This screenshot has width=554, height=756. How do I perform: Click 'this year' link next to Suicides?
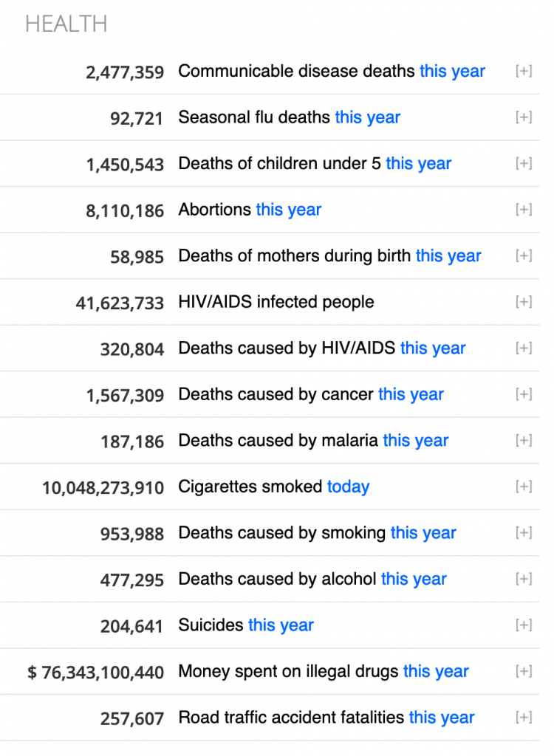[281, 625]
